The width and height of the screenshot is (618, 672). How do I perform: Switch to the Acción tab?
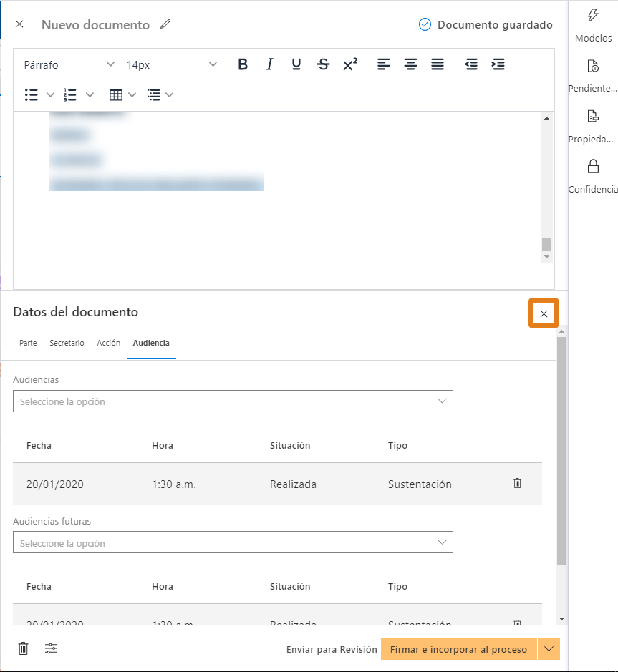coord(109,343)
